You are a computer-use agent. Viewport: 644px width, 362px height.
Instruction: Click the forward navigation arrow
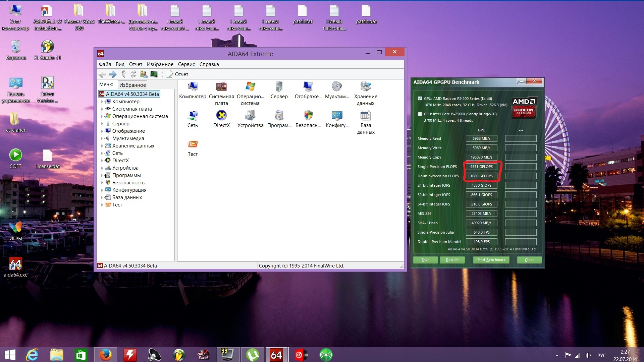113,74
